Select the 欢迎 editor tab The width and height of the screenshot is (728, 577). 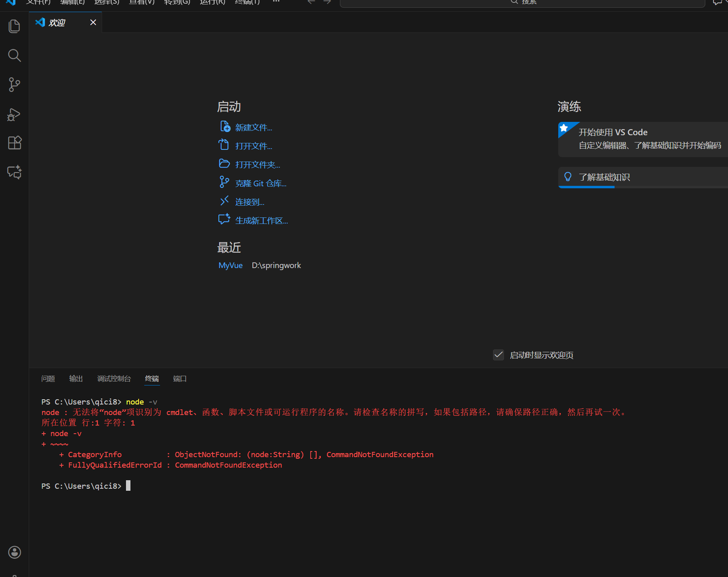[65, 22]
